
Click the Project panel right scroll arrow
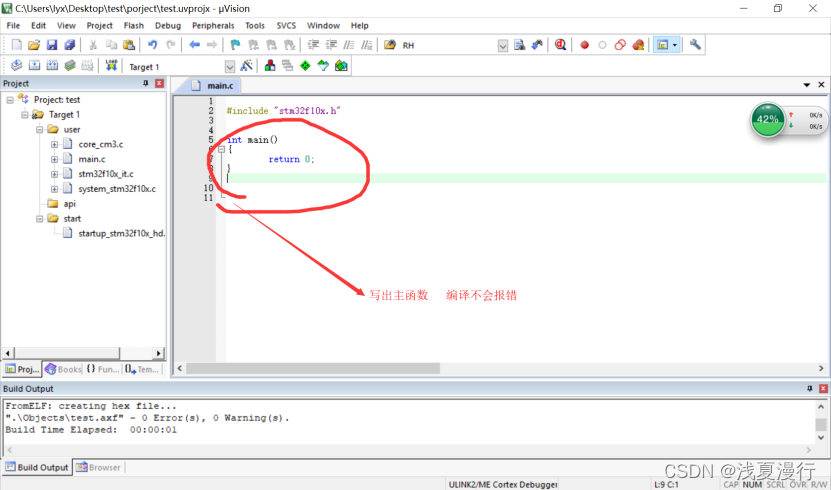(158, 353)
